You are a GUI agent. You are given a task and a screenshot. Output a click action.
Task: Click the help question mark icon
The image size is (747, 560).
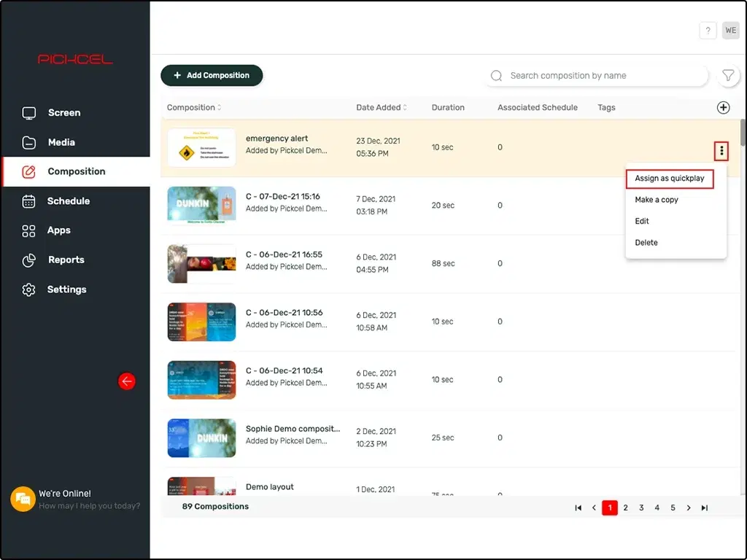708,31
